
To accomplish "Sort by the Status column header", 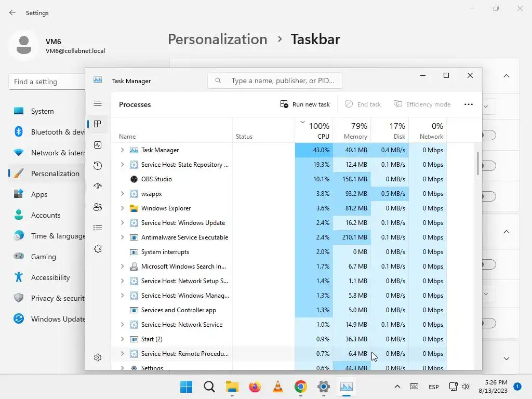I will coord(263,130).
